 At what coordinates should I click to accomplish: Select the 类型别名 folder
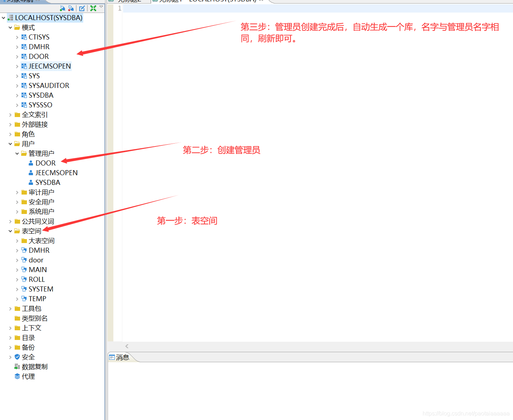point(34,318)
